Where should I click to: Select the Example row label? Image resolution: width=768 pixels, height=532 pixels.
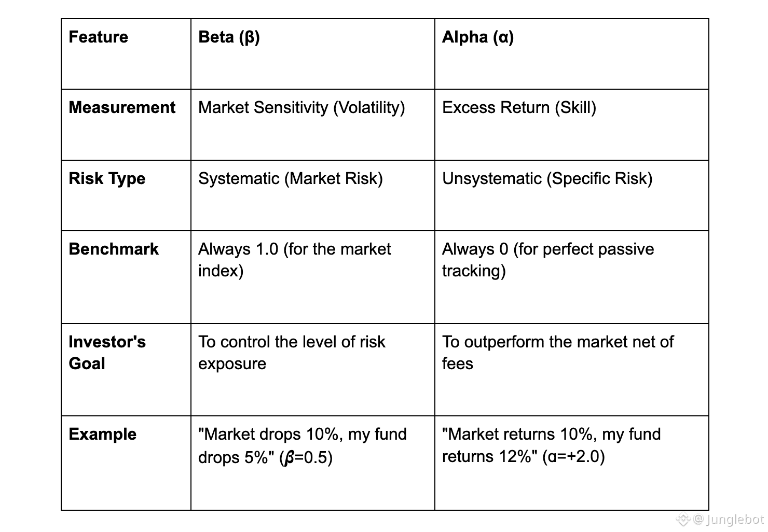[103, 435]
